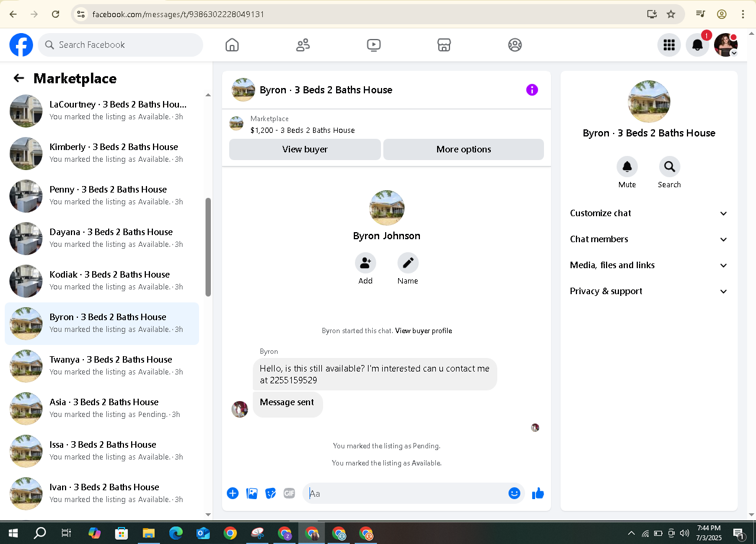Open Chrome three-dot menu
The image size is (756, 544).
tap(743, 14)
